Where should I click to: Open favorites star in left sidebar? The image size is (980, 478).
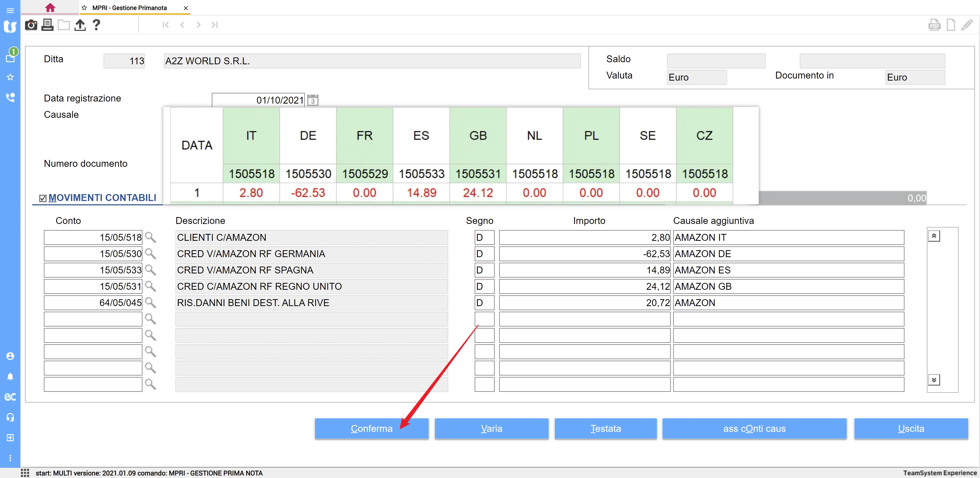click(10, 77)
